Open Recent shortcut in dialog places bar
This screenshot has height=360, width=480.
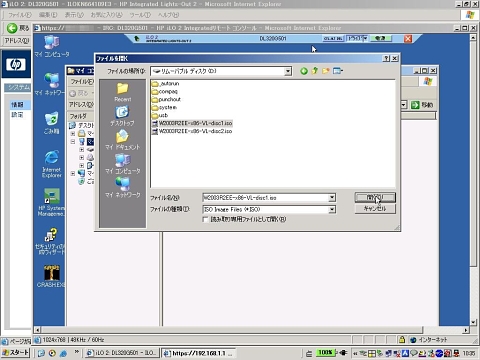click(x=122, y=92)
